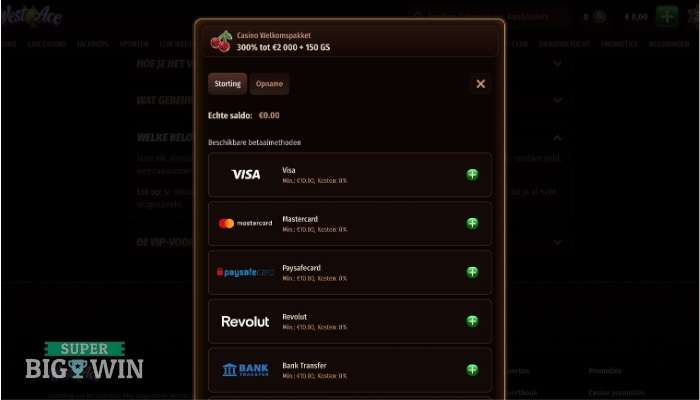The width and height of the screenshot is (700, 400).
Task: Open the Casino Welkomspakket bonus banner
Action: click(x=350, y=42)
